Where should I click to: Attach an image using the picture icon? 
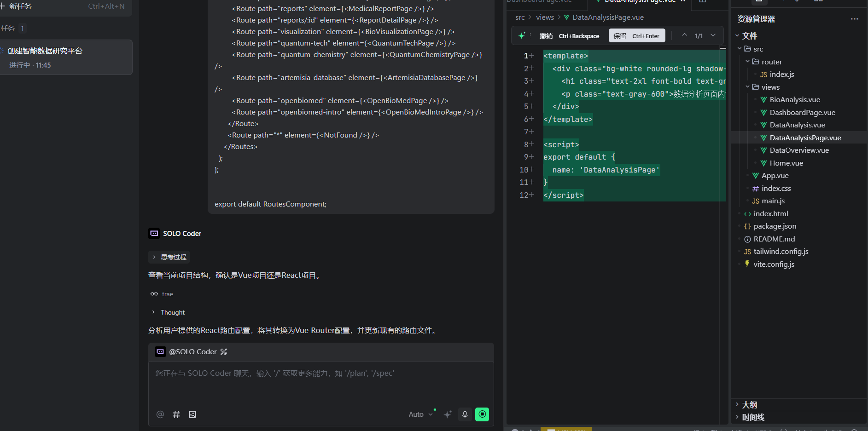[x=192, y=414]
